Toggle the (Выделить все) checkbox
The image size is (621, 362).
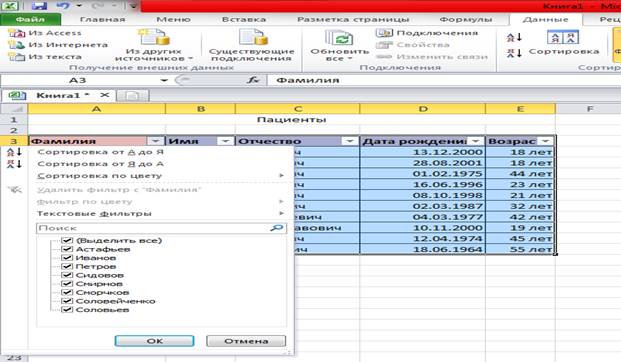67,240
